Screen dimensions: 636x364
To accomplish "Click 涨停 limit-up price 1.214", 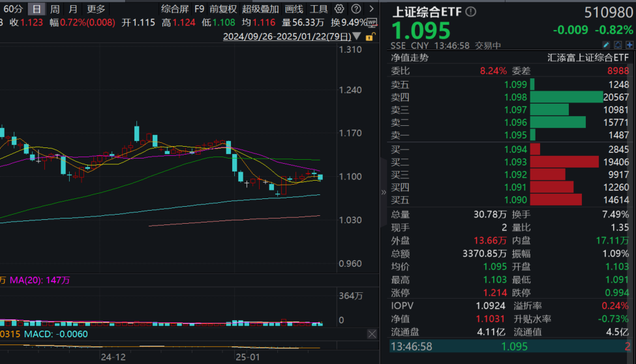I will [495, 293].
